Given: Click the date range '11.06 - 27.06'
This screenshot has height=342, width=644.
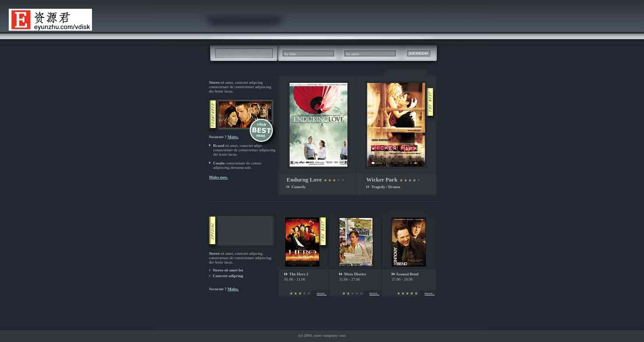Looking at the screenshot, I should (350, 279).
